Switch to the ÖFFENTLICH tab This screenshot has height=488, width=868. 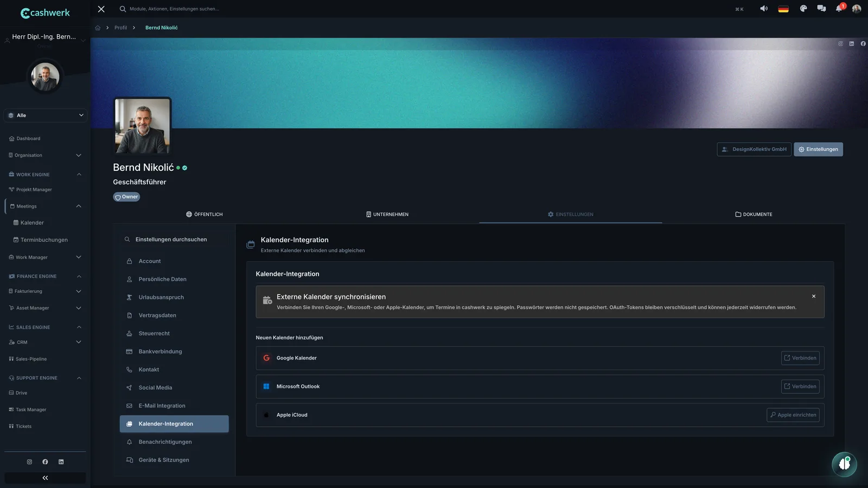pyautogui.click(x=205, y=214)
